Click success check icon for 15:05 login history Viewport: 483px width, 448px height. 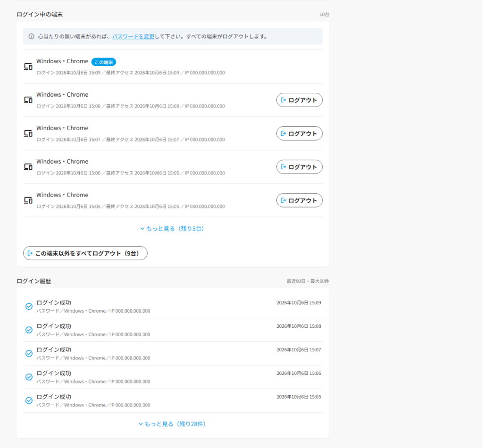tap(29, 400)
